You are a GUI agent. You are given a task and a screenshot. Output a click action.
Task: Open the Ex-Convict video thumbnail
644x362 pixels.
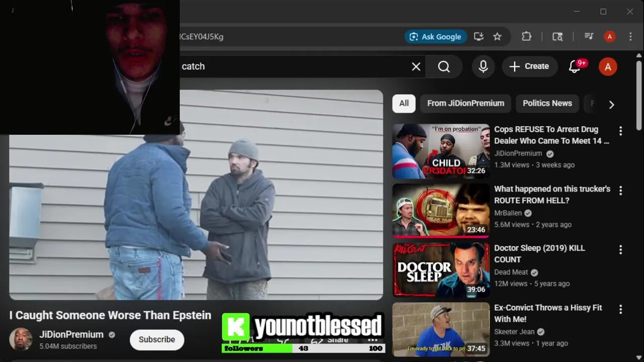coord(441,329)
